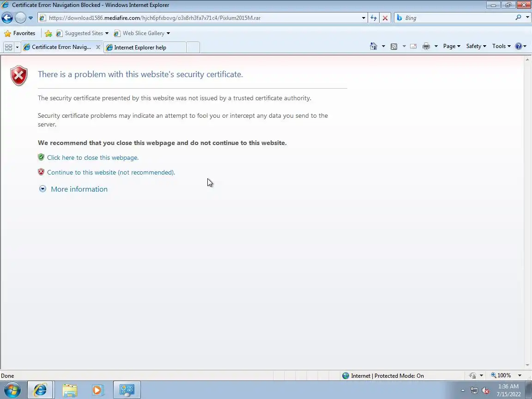Open the recent pages dropdown arrow
Viewport: 532px width, 399px height.
pos(30,18)
